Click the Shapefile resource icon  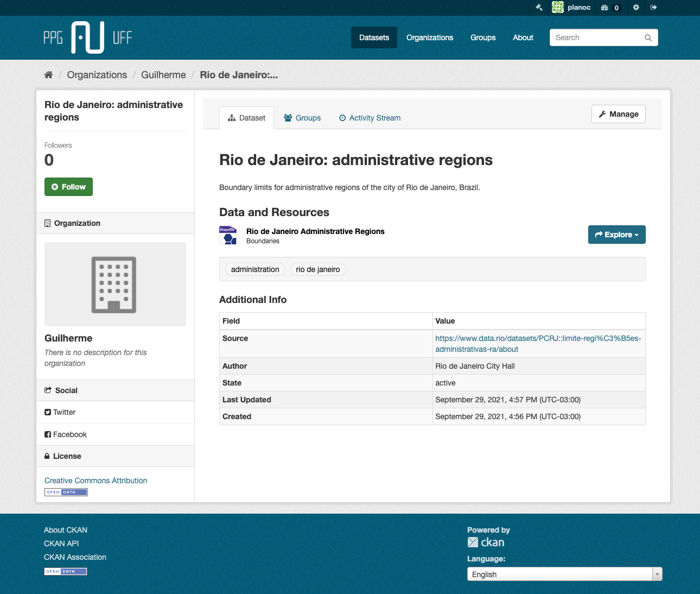pyautogui.click(x=228, y=235)
